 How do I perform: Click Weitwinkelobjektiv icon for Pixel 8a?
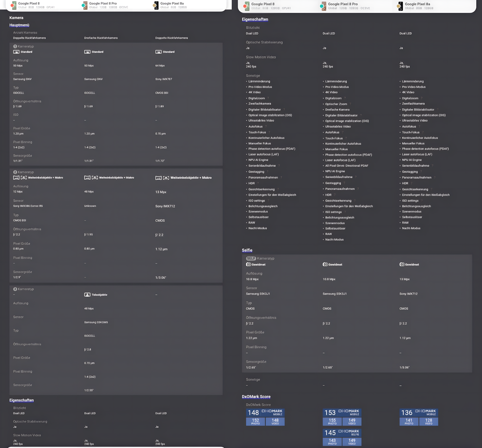pos(158,178)
